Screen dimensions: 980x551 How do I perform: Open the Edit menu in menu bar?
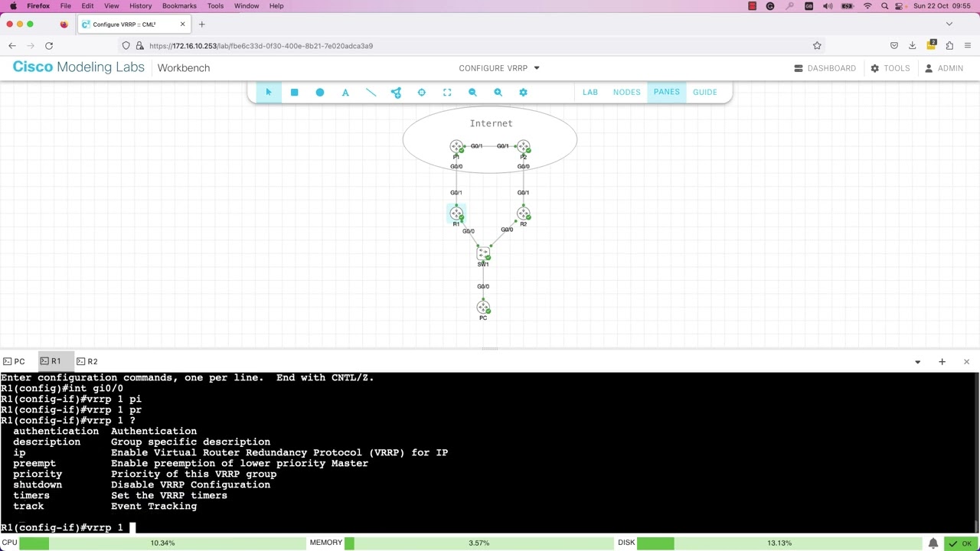pyautogui.click(x=87, y=6)
